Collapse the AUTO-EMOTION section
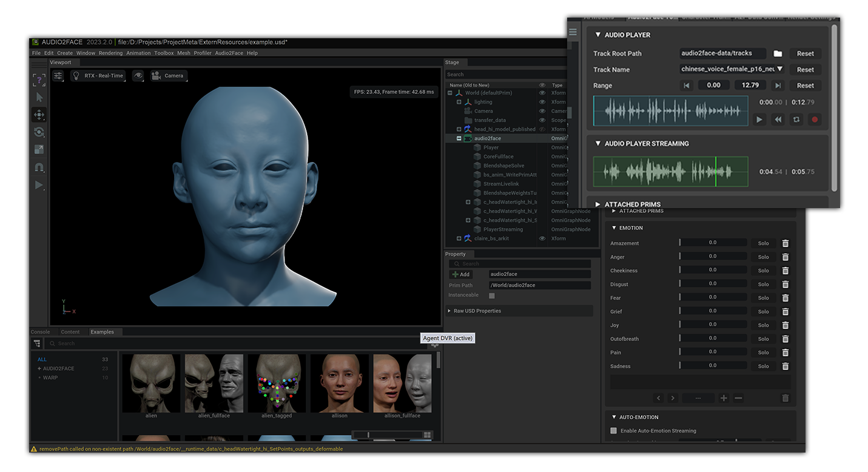868x472 pixels. [x=613, y=417]
